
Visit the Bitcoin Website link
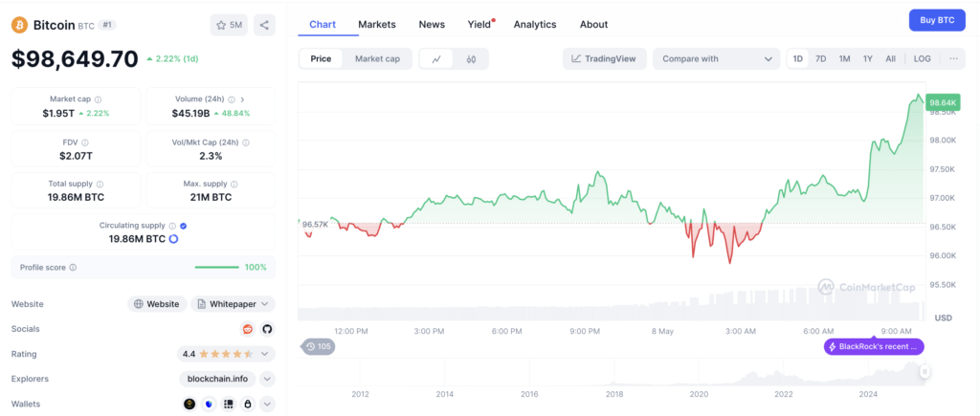tap(158, 304)
